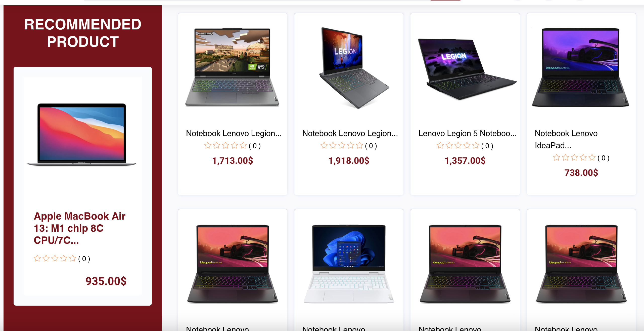Image resolution: width=644 pixels, height=331 pixels.
Task: Click the 935.00$ MacBook Air price
Action: pos(106,281)
